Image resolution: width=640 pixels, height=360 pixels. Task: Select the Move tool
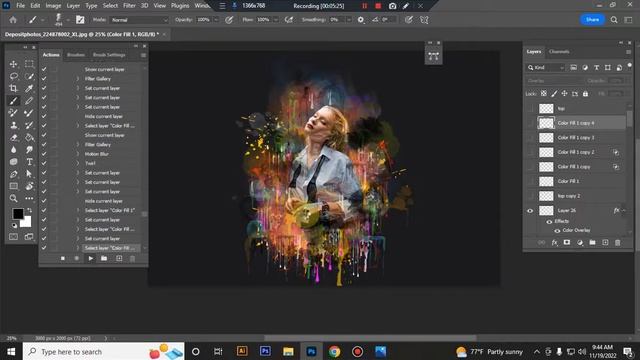click(13, 64)
